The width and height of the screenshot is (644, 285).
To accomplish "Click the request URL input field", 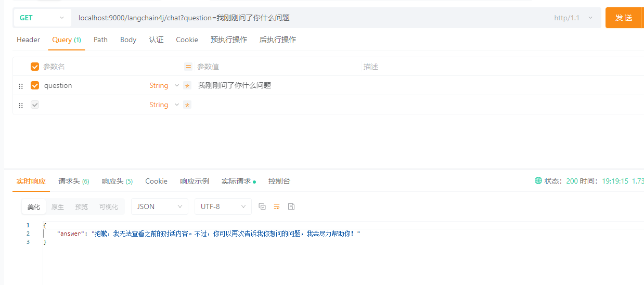I will click(312, 18).
